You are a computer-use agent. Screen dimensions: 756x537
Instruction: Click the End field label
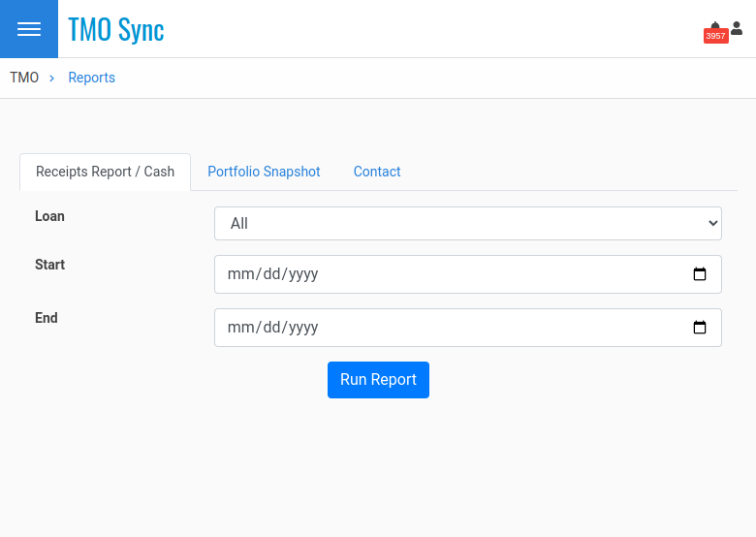click(47, 318)
